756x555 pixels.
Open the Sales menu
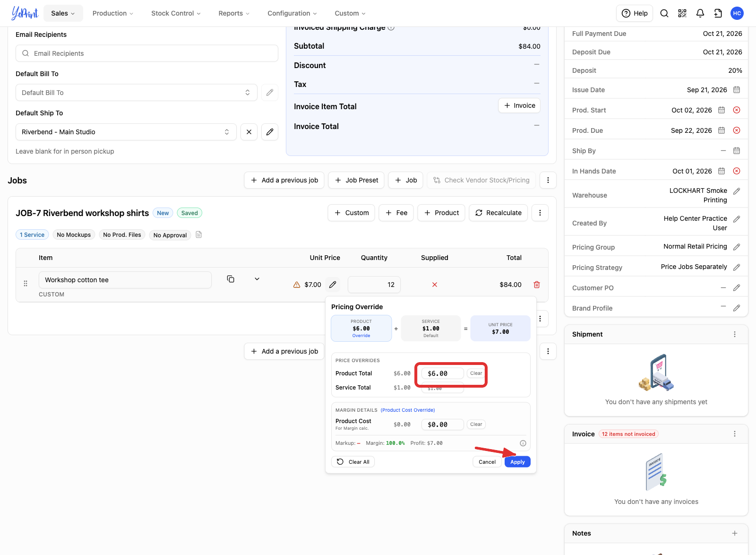(x=63, y=13)
